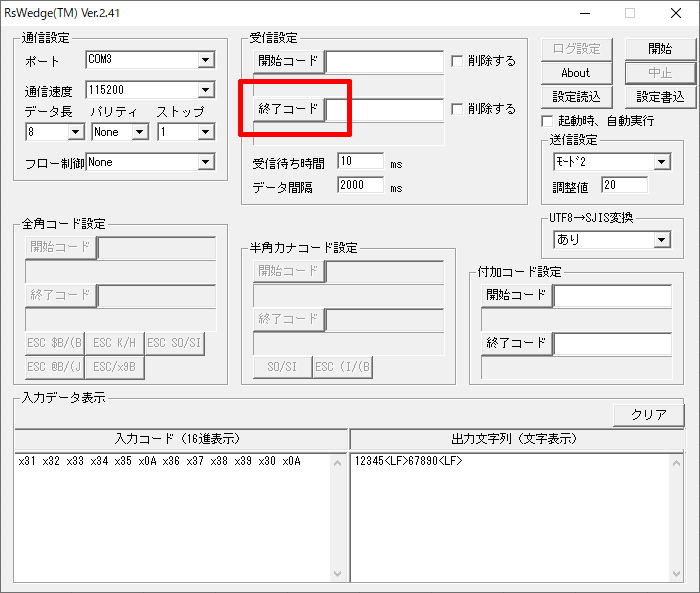Click the SO/SI button in 半角カナコード設定
This screenshot has height=593, width=700.
(x=282, y=367)
